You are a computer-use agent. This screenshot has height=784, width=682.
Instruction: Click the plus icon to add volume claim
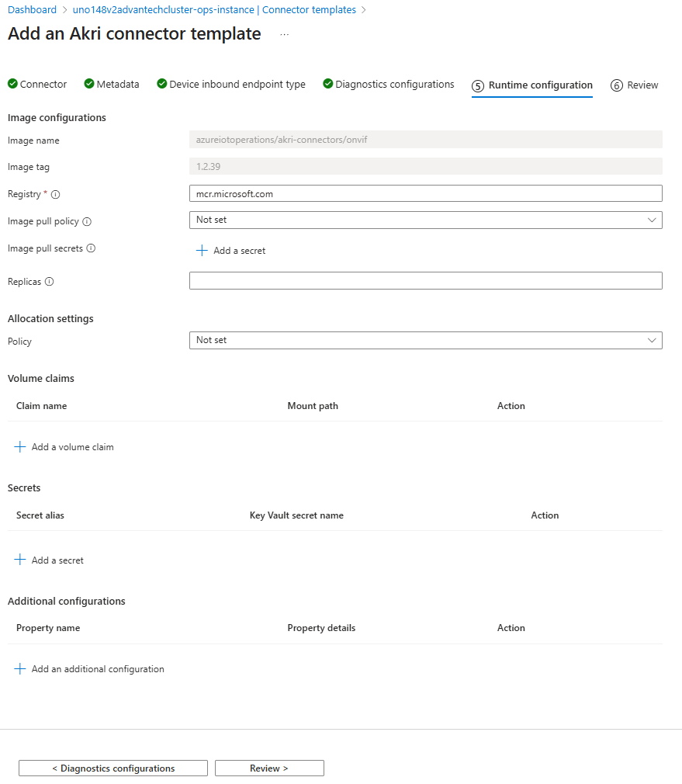pos(20,447)
